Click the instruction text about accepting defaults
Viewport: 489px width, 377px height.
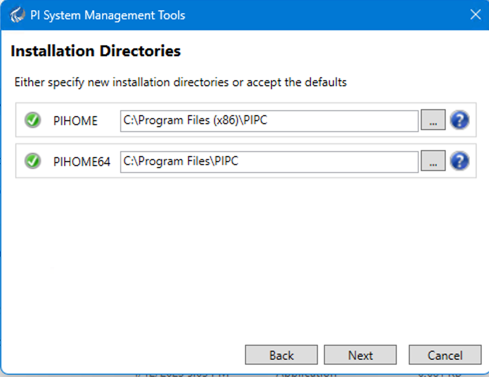(x=180, y=82)
